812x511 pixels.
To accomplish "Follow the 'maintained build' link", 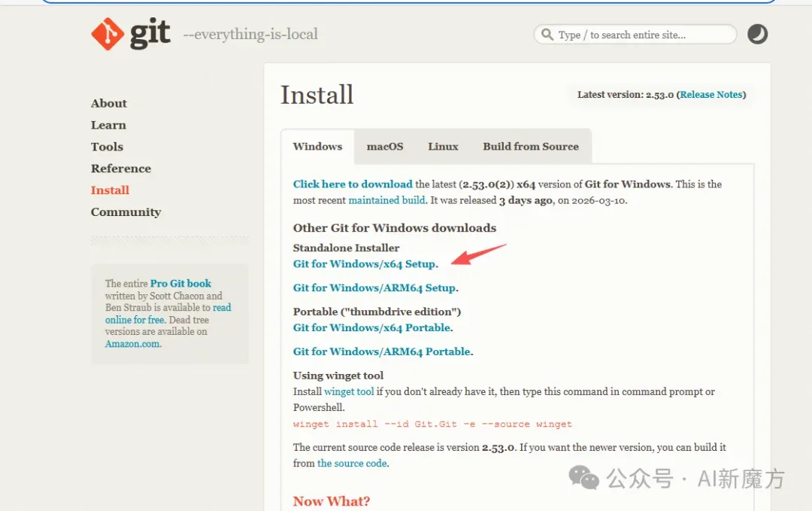I will click(387, 200).
